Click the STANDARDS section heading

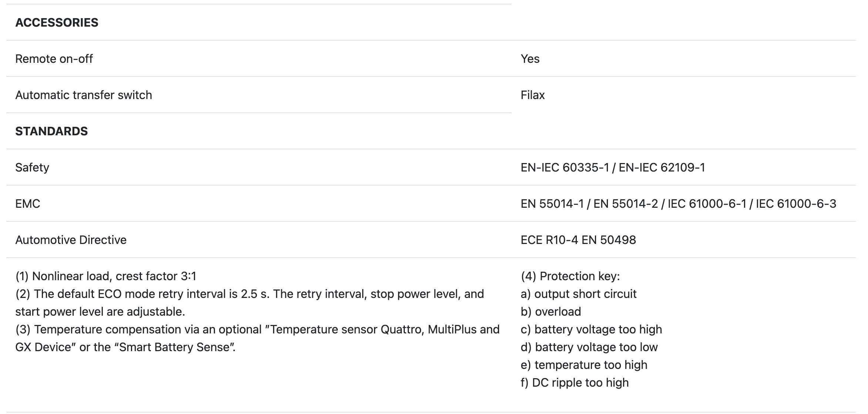click(x=51, y=131)
